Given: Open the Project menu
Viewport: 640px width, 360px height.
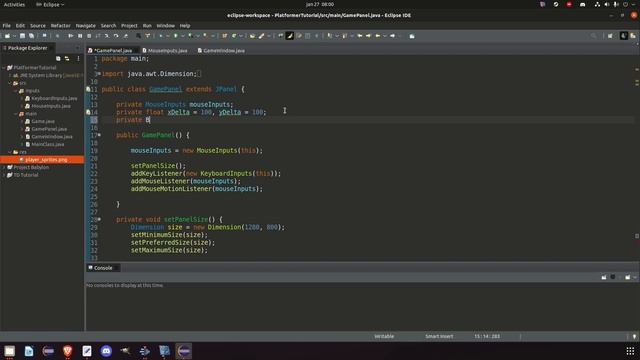Looking at the screenshot, I should coord(129,25).
